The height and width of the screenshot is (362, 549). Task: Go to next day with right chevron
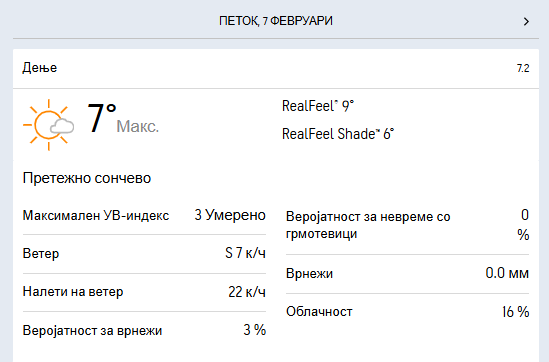[526, 22]
